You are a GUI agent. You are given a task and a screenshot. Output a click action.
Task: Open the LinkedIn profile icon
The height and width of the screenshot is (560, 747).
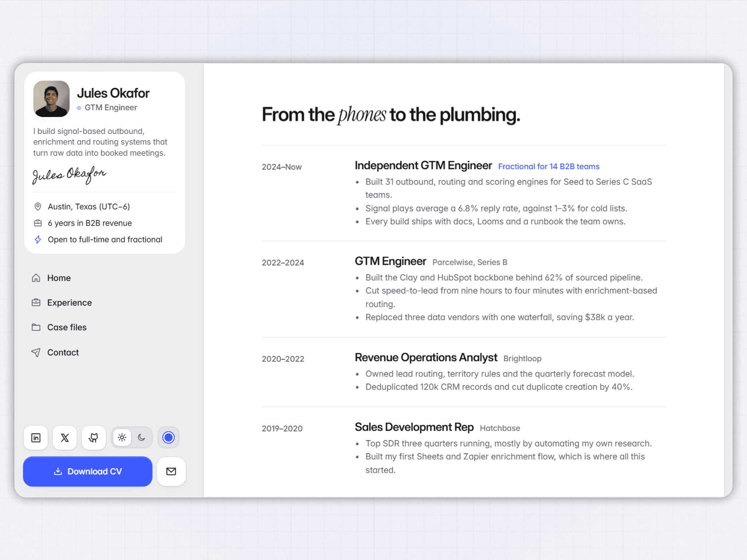(36, 437)
